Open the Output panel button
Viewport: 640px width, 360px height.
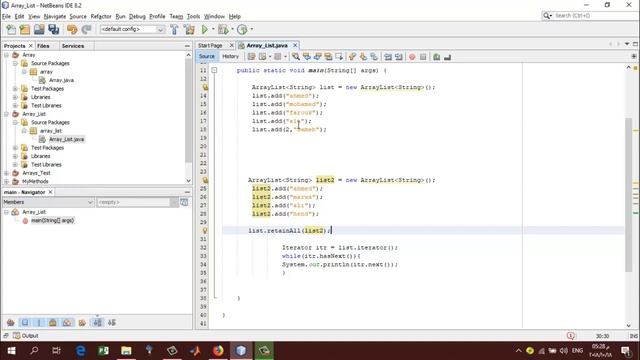26,336
